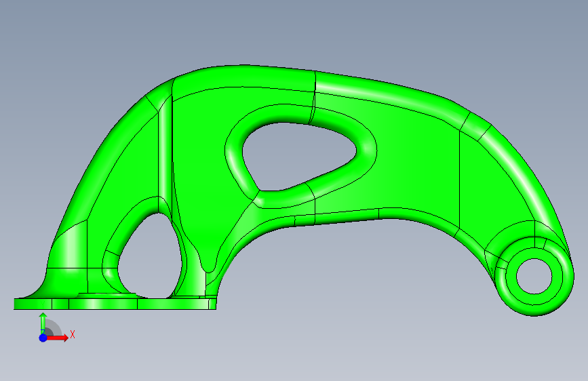Click the green Y axis arrow of the triad

click(x=43, y=323)
